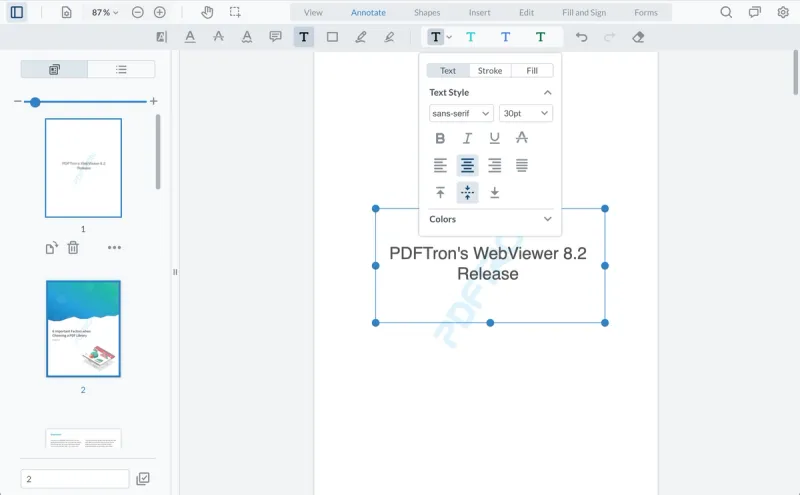The height and width of the screenshot is (495, 800).
Task: Undo the last action
Action: [x=581, y=37]
